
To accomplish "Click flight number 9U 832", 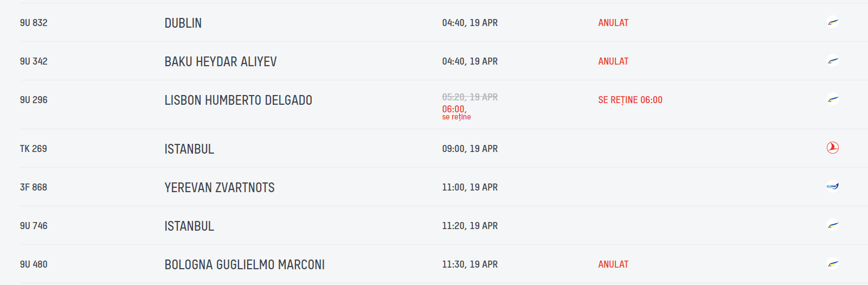I will point(34,23).
